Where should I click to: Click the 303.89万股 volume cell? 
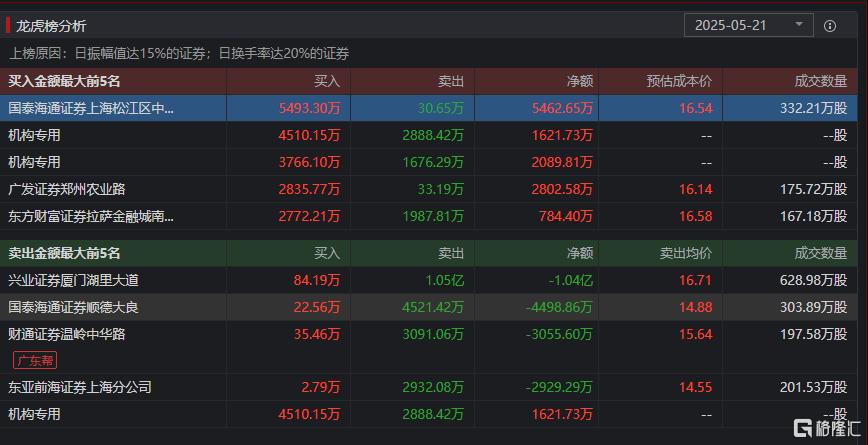point(814,307)
